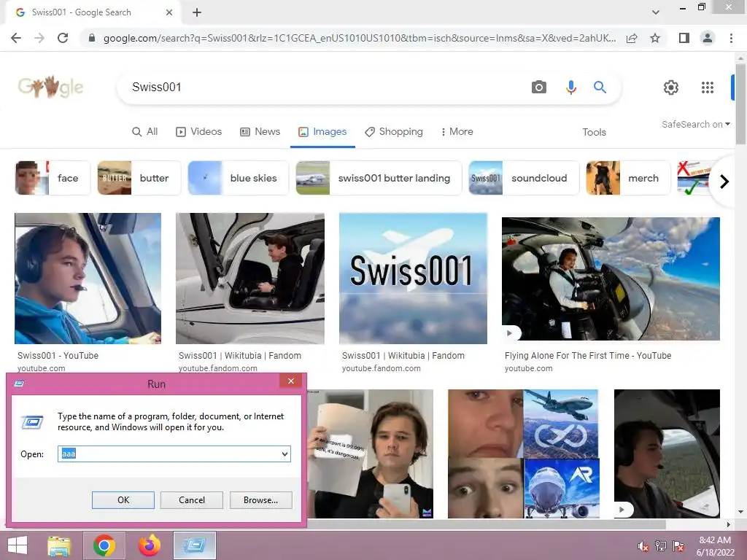Open the Windows Start menu
This screenshot has height=560, width=747.
(x=18, y=545)
